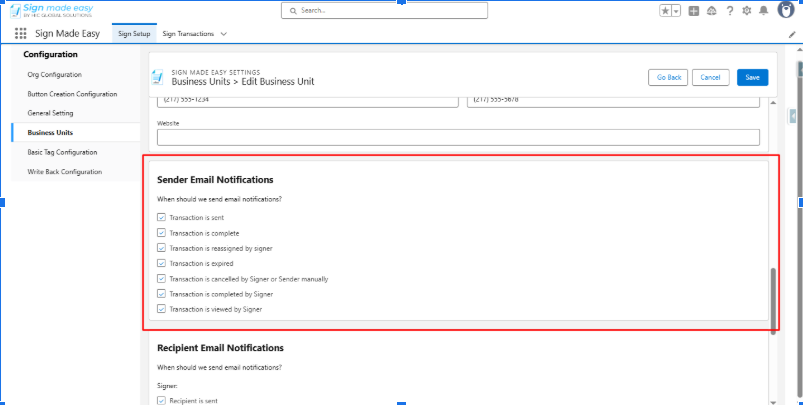803x405 pixels.
Task: Click the Favorites star icon
Action: [x=665, y=11]
